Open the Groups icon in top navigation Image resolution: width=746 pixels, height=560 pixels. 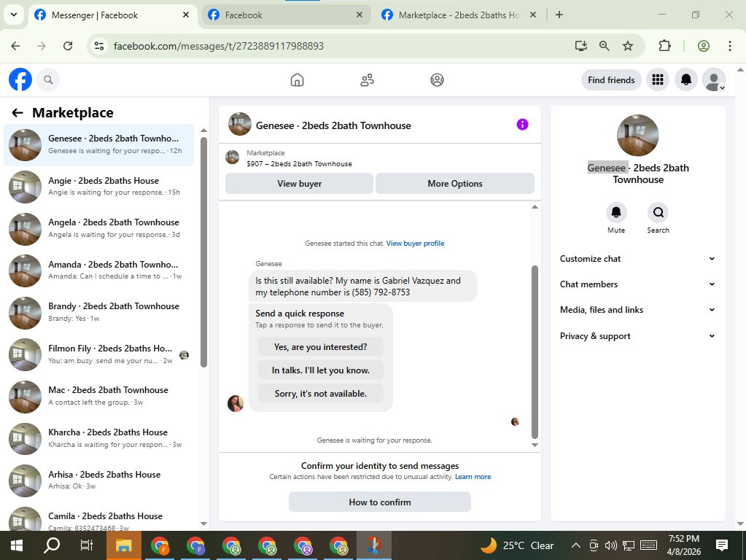pos(437,80)
